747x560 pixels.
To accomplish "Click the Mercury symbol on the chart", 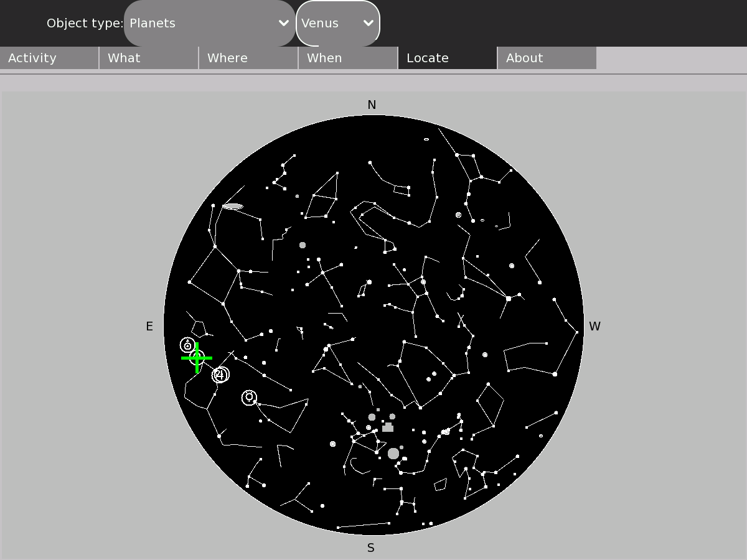I will (x=249, y=397).
